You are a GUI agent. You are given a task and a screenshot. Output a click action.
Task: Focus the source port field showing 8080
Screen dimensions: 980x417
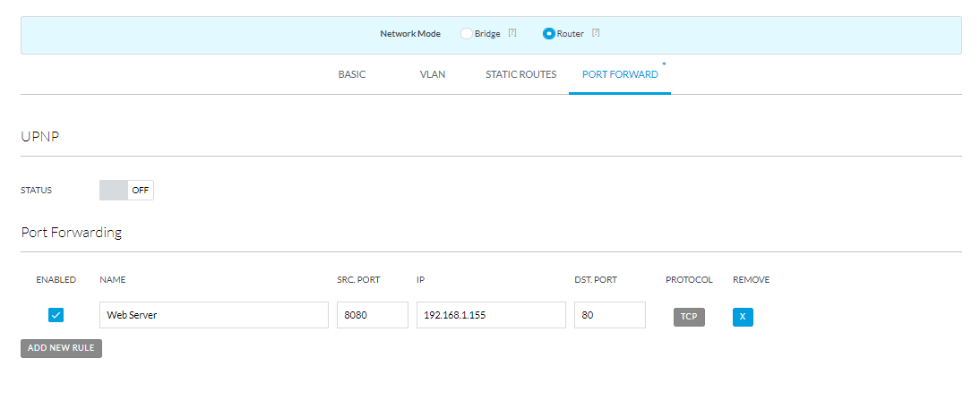pos(372,315)
